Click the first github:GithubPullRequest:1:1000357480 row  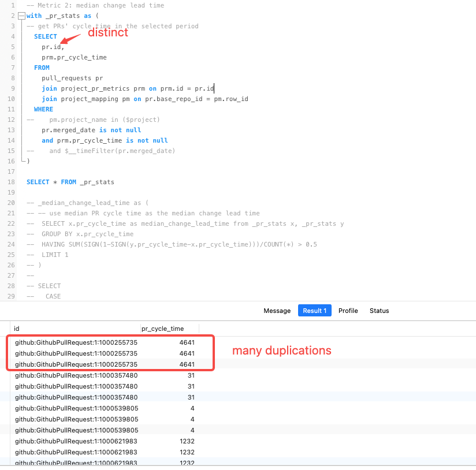(x=76, y=375)
